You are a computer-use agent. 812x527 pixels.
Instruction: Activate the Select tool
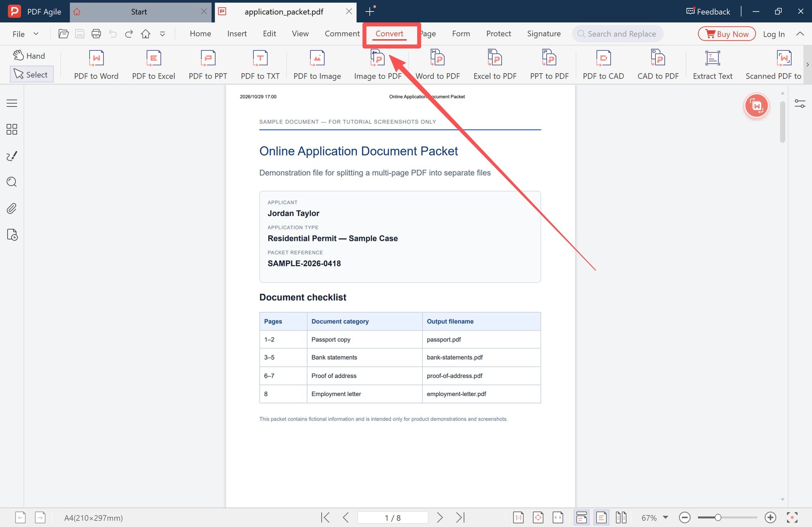[x=31, y=74]
